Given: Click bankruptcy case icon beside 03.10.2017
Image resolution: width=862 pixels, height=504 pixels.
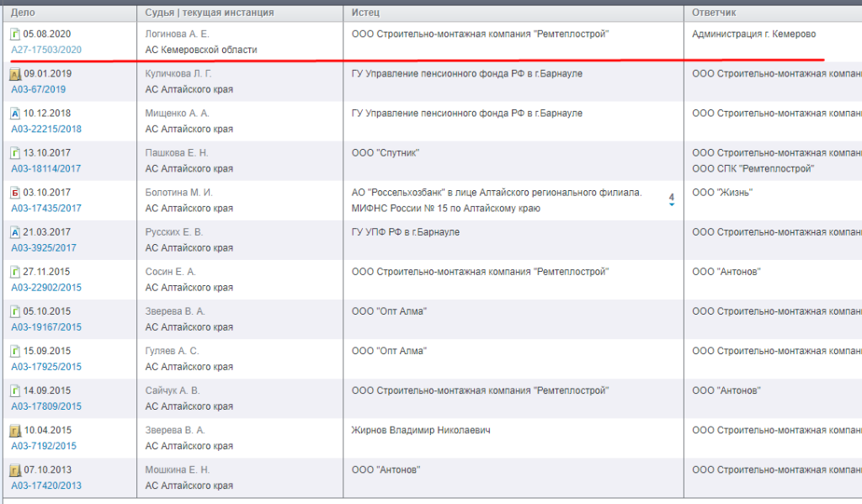Looking at the screenshot, I should pyautogui.click(x=15, y=193).
